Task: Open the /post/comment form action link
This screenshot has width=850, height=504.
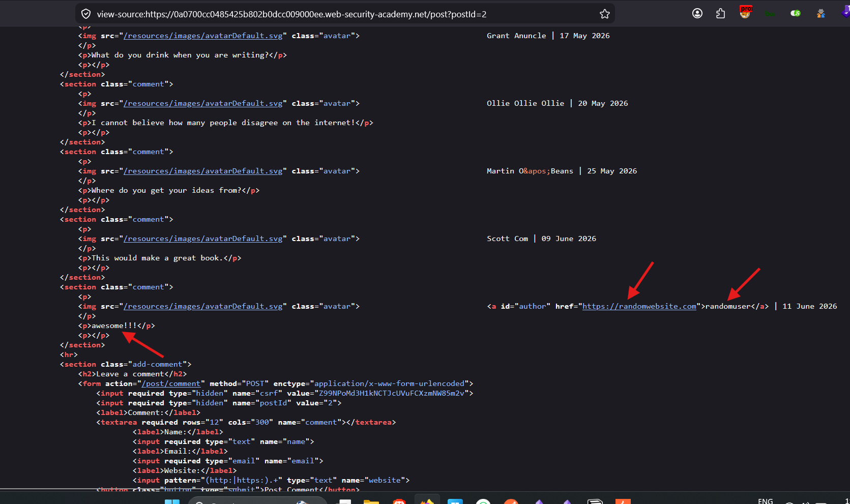Action: coord(171,383)
